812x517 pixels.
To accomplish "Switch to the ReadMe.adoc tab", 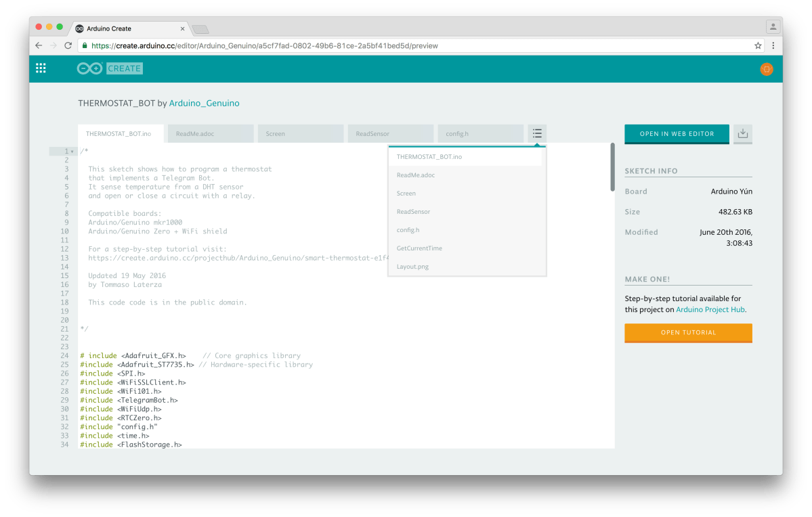I will 210,133.
